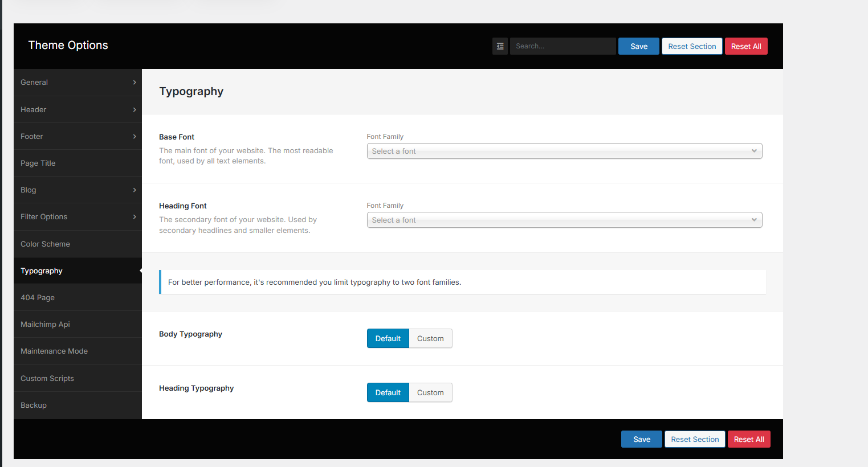This screenshot has width=868, height=467.
Task: Click the top Save button
Action: tap(638, 46)
